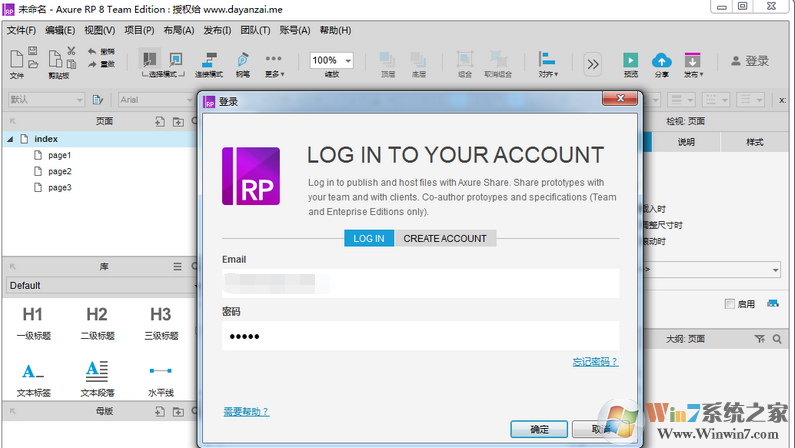Switch to the 样式 inspector tab
This screenshot has width=795, height=448.
click(754, 142)
